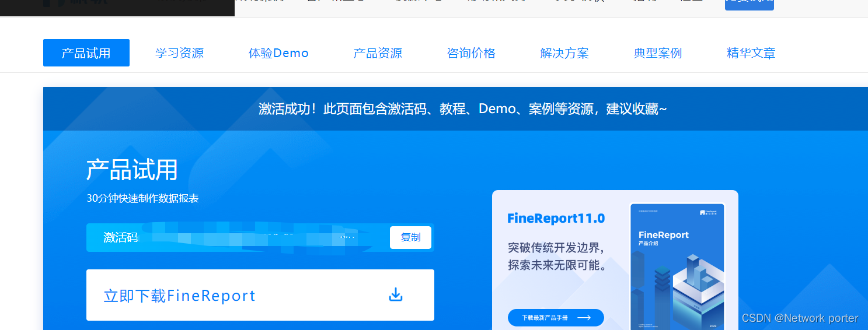This screenshot has width=868, height=330.
Task: Click 下载最新产品手册 button
Action: tap(556, 318)
